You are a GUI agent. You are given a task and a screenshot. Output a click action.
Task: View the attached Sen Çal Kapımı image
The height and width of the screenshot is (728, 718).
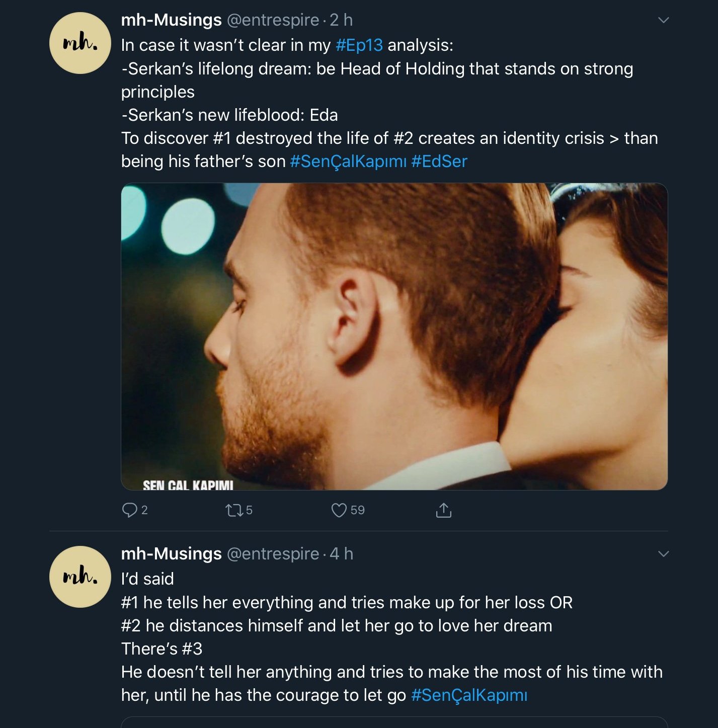click(394, 336)
